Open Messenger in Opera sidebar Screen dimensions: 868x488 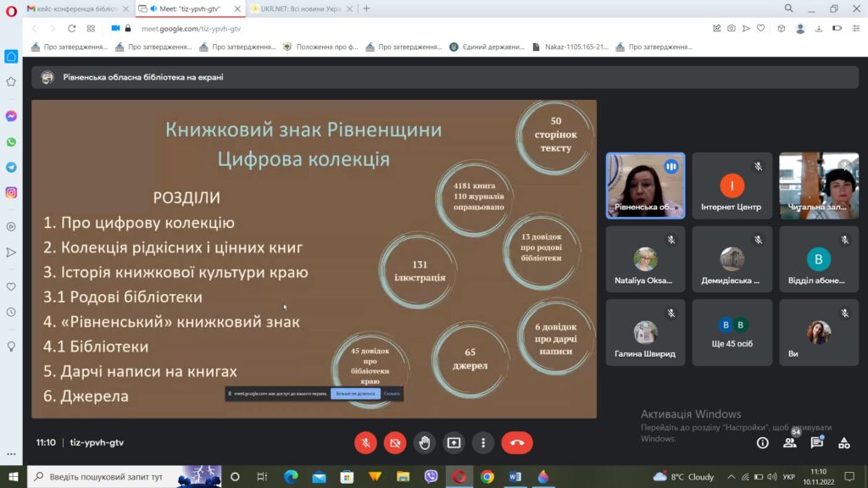pyautogui.click(x=11, y=116)
